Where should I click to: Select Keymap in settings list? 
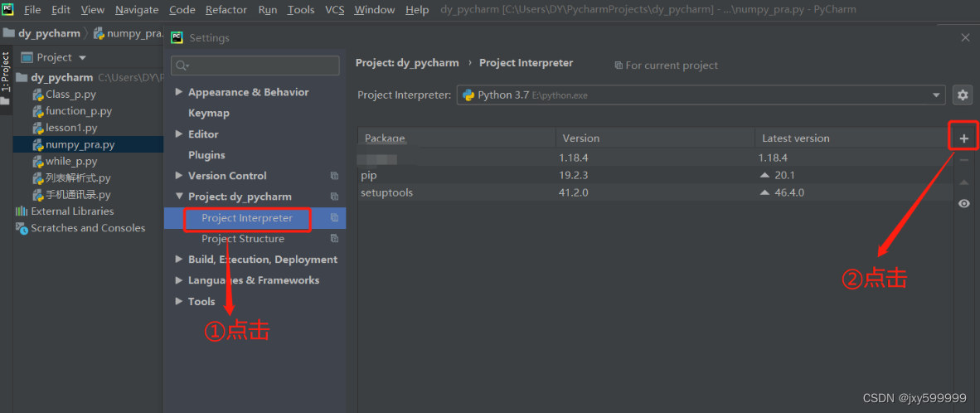[x=209, y=113]
